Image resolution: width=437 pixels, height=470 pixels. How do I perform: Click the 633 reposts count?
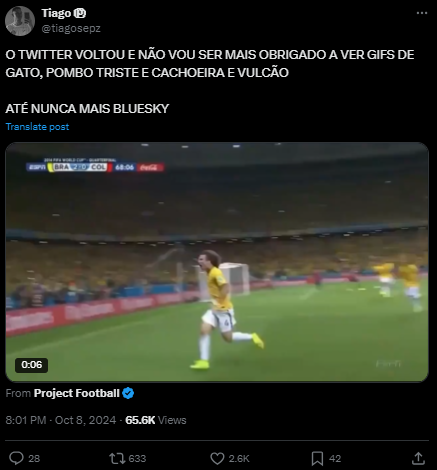tap(137, 459)
